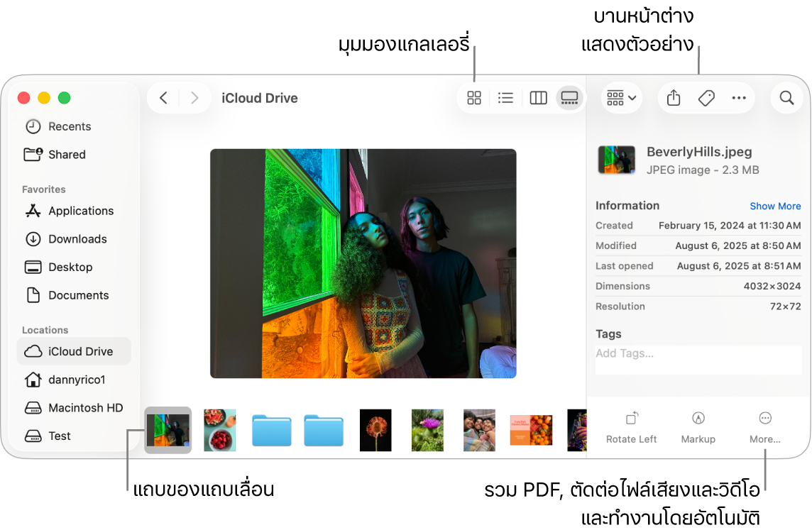Rotate the image left using quick actions
The width and height of the screenshot is (812, 530).
631,426
